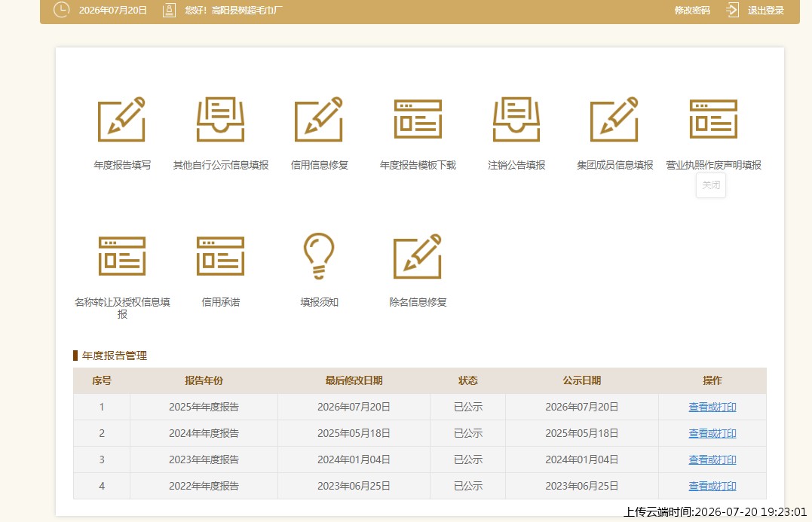
Task: View or print the 2024年年度报告
Action: [x=712, y=434]
